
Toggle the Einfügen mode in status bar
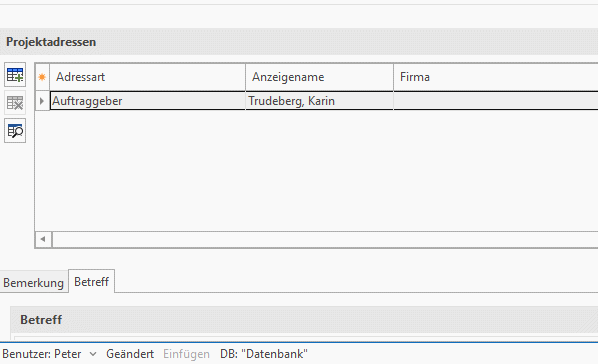pos(186,354)
